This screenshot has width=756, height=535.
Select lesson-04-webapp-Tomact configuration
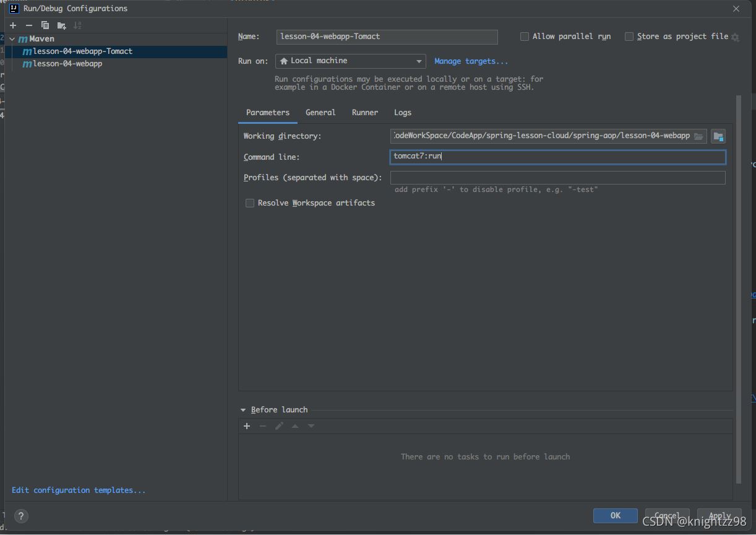pos(116,51)
